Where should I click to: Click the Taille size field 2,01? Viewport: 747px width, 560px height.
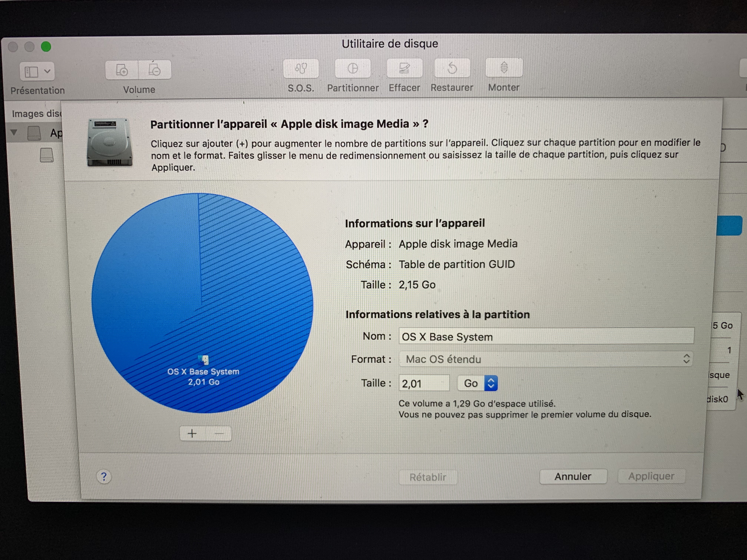424,383
